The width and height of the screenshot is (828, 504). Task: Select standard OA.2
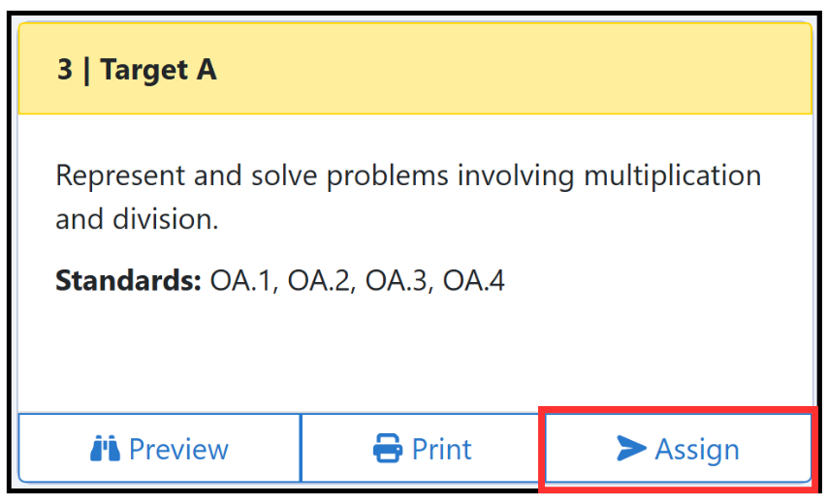(x=318, y=280)
